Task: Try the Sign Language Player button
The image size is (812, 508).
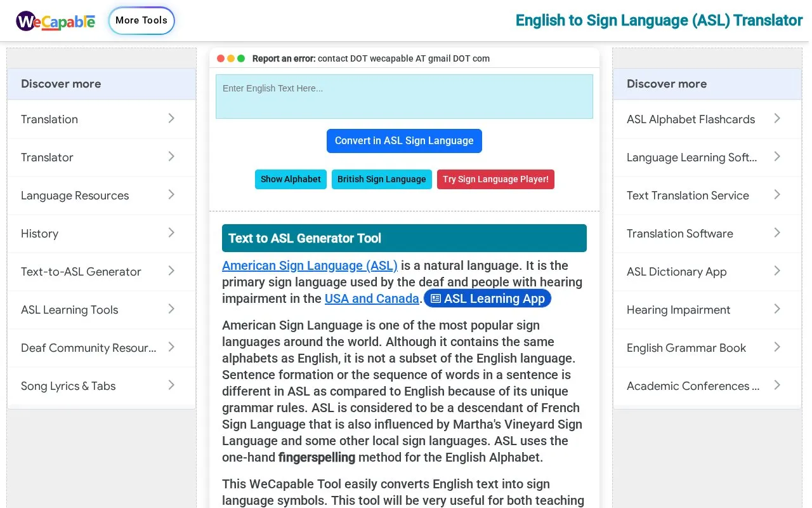Action: 495,179
